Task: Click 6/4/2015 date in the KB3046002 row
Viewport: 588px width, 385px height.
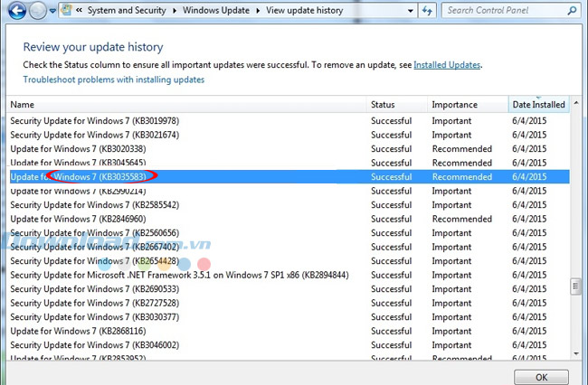Action: [529, 345]
